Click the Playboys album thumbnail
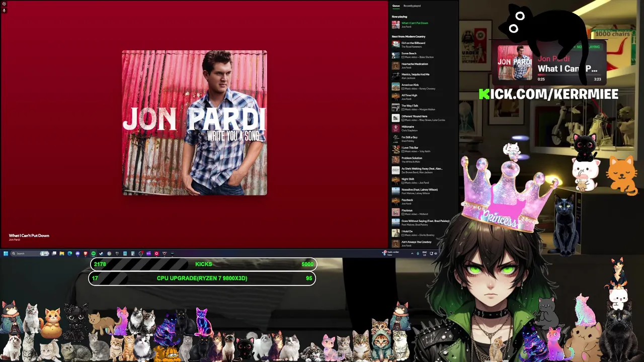644x362 pixels. (395, 212)
